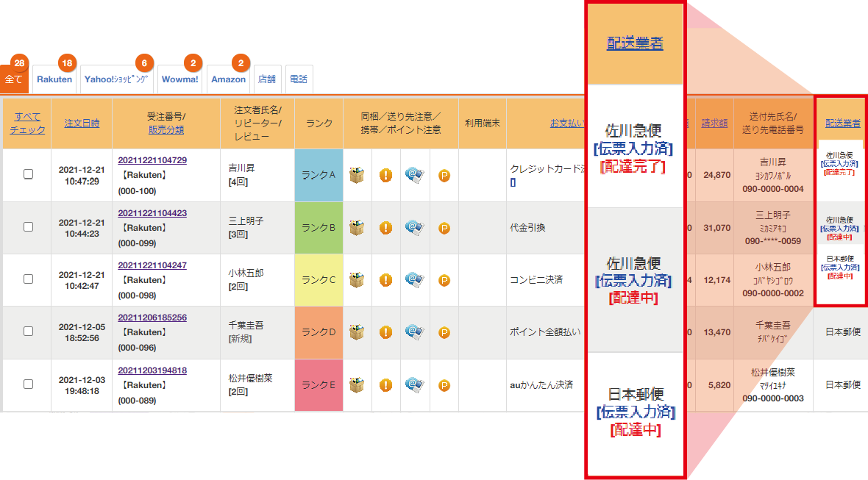Open order number 20211221104247
The height and width of the screenshot is (480, 868).
point(152,265)
